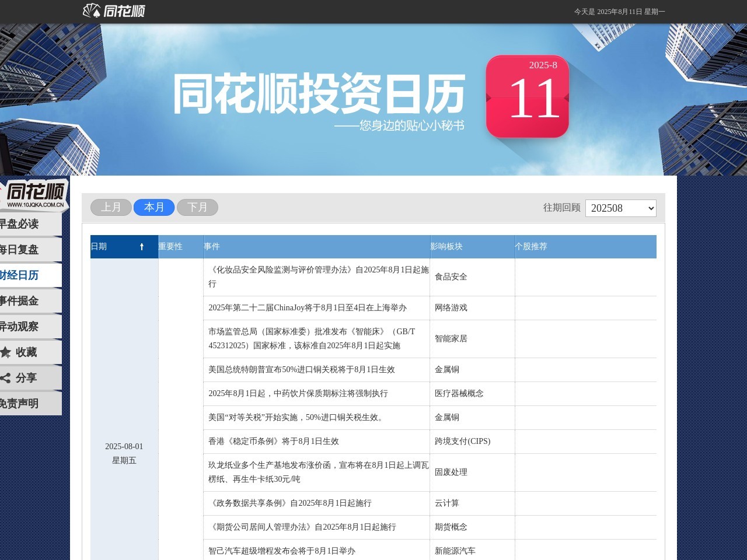Click the 香港《稳定币条例》 event
The image size is (747, 560).
click(274, 442)
